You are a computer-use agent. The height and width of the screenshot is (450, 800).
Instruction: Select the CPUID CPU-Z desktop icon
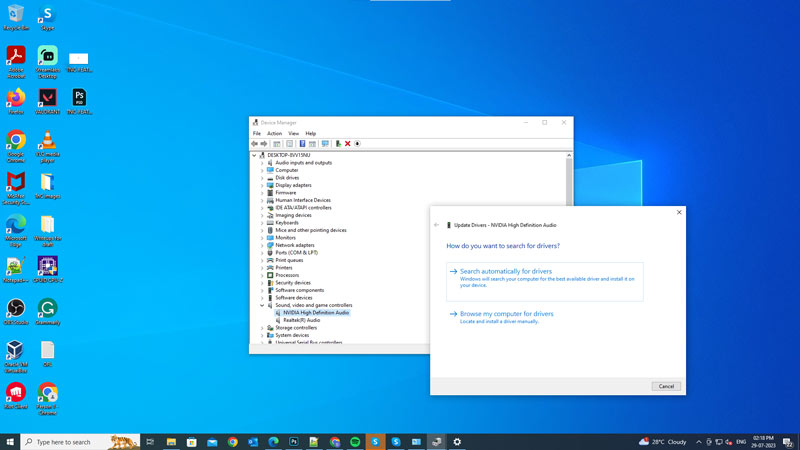[47, 269]
